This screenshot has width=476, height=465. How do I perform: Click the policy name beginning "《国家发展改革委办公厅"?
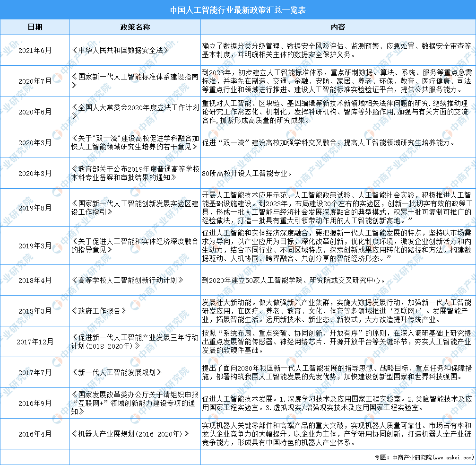(135, 403)
